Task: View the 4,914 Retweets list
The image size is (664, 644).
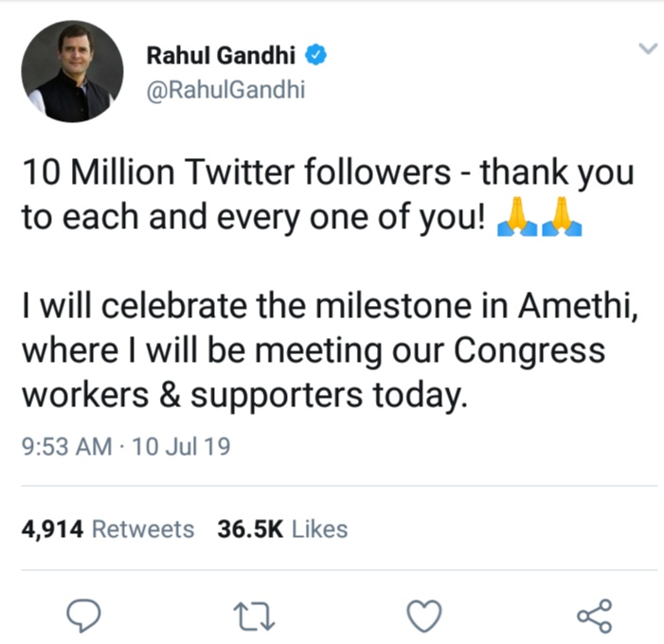Action: coord(107,529)
